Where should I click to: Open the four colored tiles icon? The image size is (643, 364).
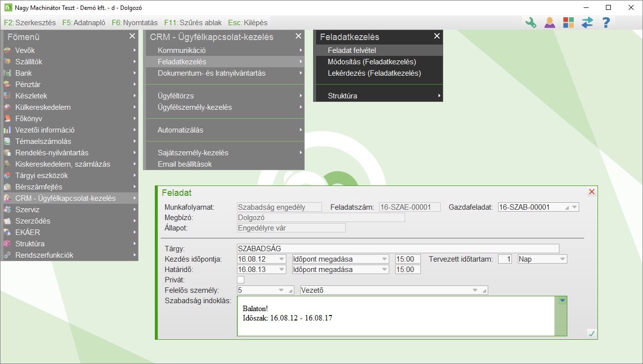tap(568, 23)
